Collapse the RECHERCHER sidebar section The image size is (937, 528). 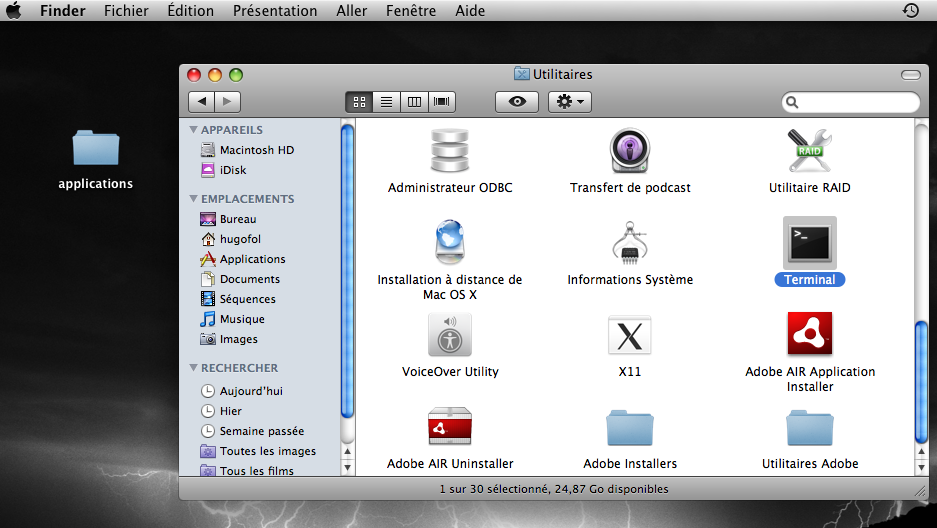pos(194,368)
